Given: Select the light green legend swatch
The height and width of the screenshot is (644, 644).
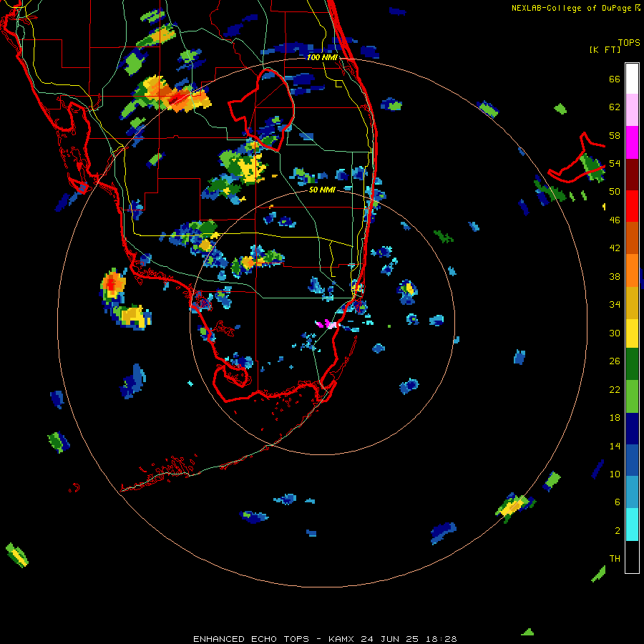Looking at the screenshot, I should pyautogui.click(x=632, y=396).
